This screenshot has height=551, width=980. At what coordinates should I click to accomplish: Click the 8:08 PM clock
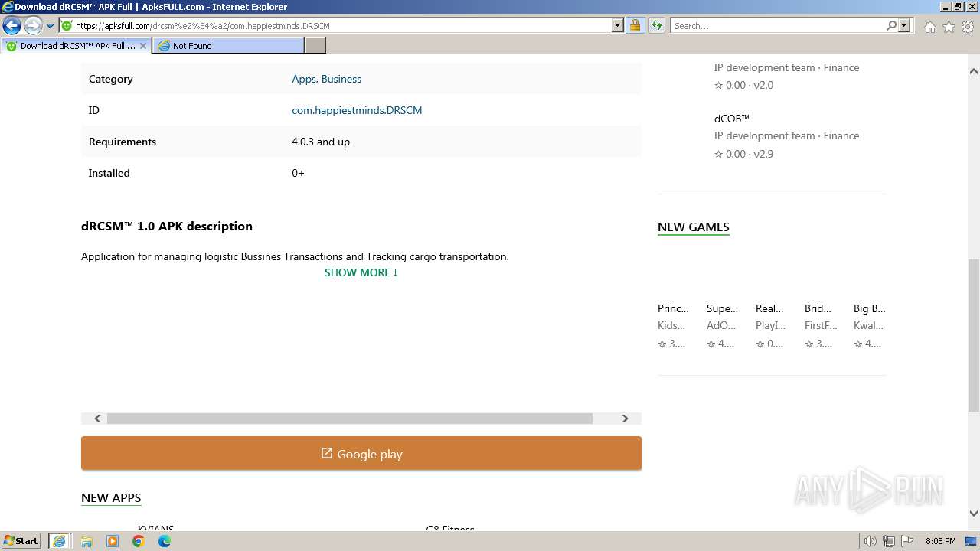tap(940, 541)
